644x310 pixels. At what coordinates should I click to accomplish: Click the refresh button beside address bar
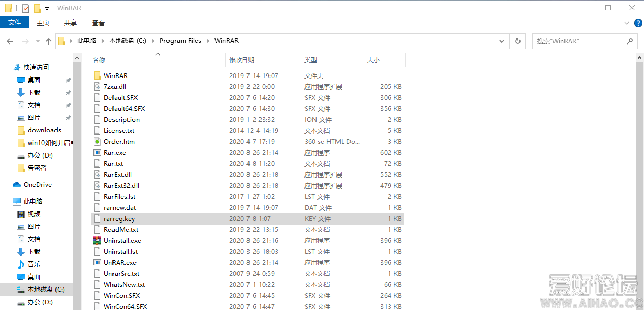tap(518, 41)
